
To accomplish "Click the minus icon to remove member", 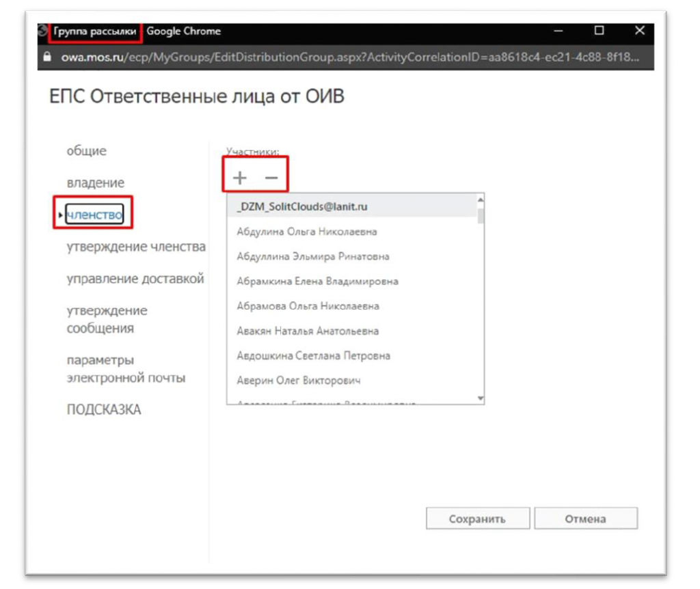I will pos(271,178).
